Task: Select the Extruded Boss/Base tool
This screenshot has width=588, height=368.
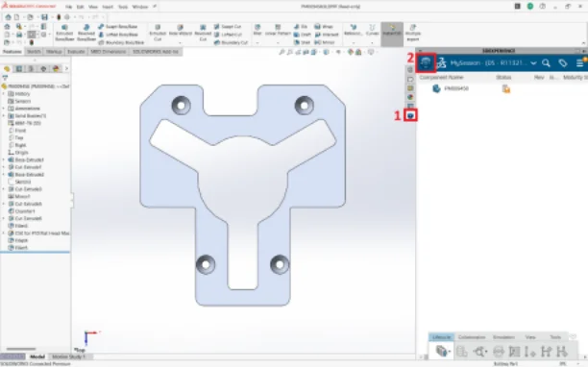Action: (64, 34)
